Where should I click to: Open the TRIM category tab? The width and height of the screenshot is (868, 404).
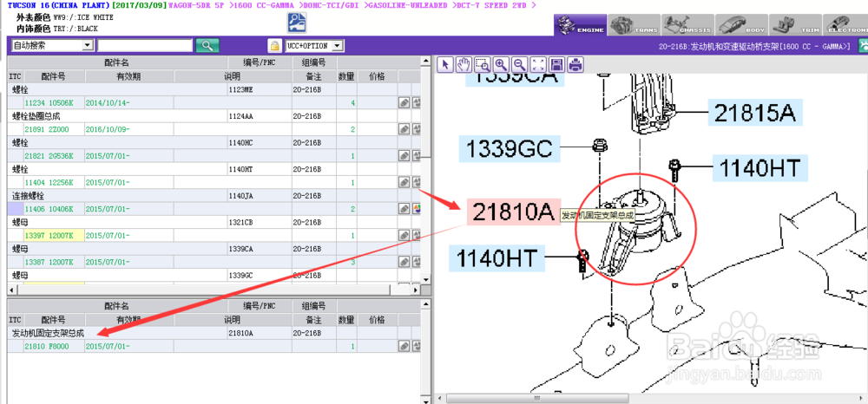pos(794,25)
